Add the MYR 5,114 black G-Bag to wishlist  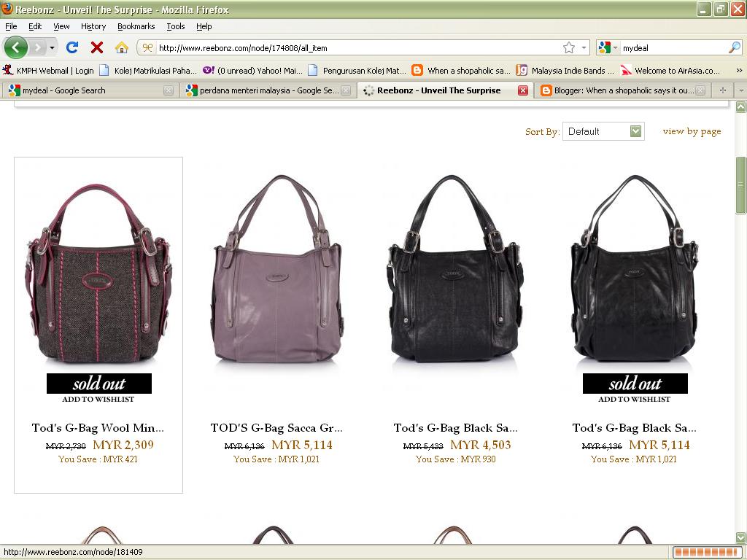pyautogui.click(x=635, y=400)
